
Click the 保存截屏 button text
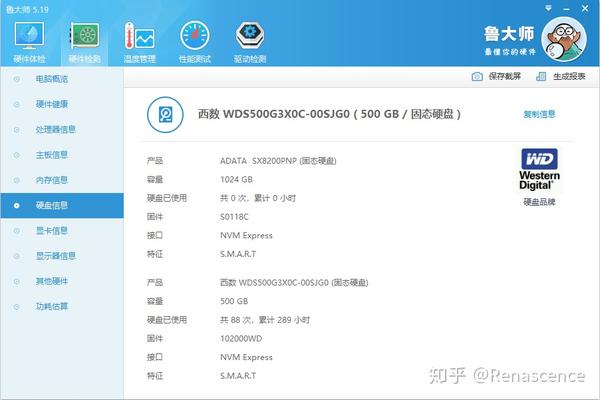pos(505,77)
